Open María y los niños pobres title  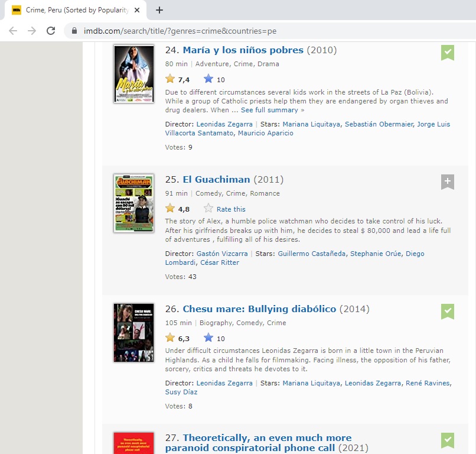tap(243, 50)
